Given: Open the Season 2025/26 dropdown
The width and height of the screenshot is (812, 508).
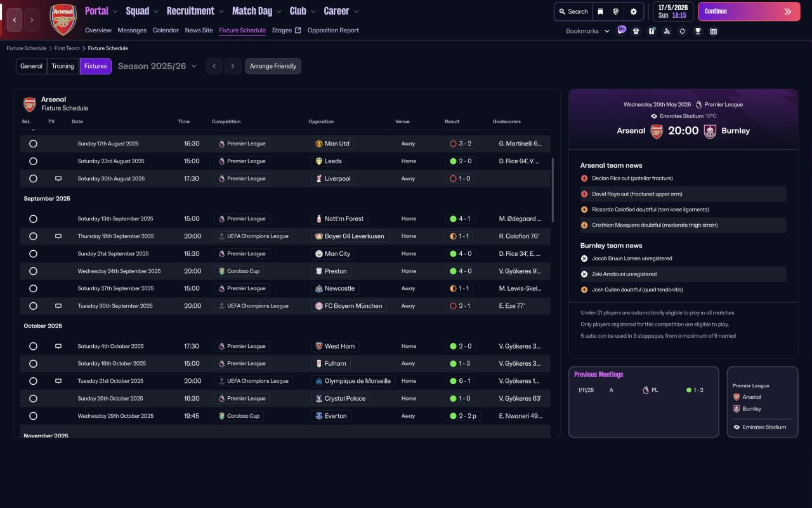Looking at the screenshot, I should 157,66.
